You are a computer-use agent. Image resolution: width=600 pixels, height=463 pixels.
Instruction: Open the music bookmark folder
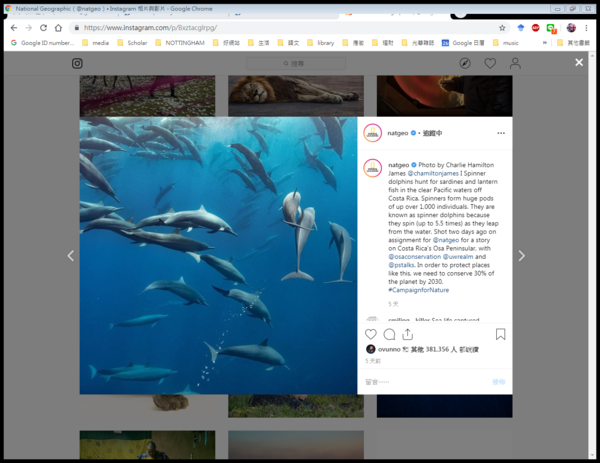pos(505,43)
